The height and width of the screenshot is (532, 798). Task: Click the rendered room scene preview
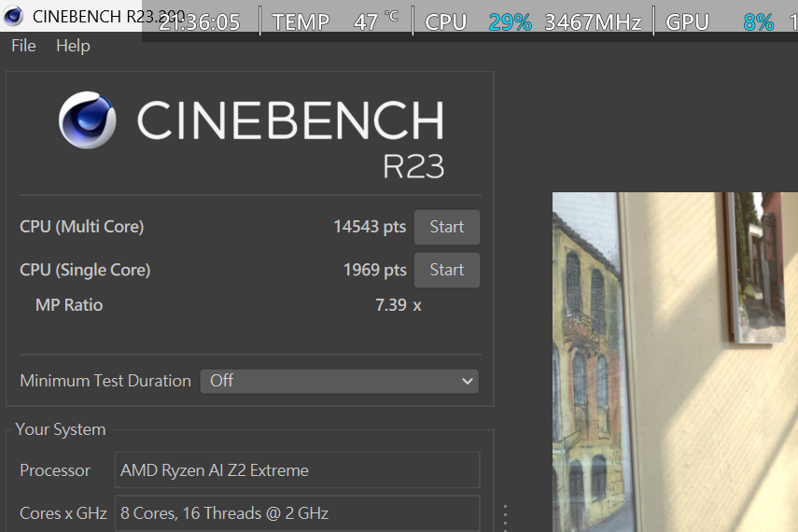(x=675, y=362)
